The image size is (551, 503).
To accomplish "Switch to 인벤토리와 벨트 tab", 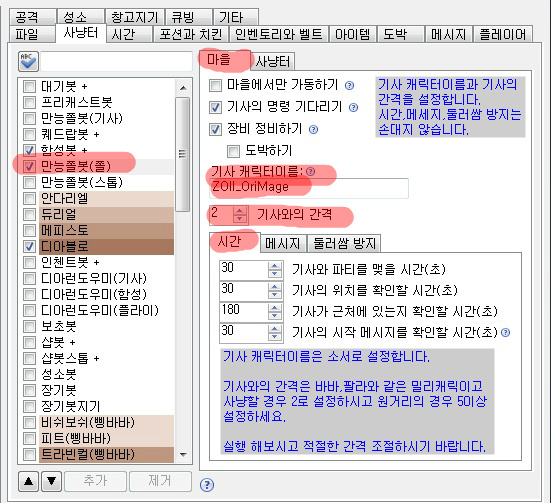I will click(279, 34).
